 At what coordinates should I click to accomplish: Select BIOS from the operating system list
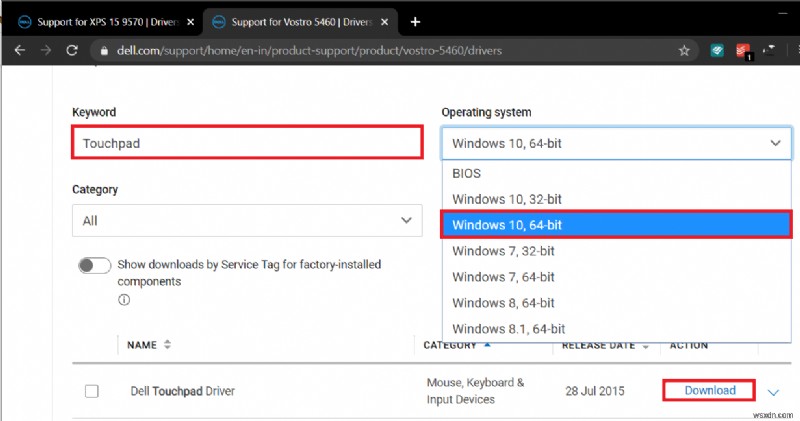click(616, 173)
